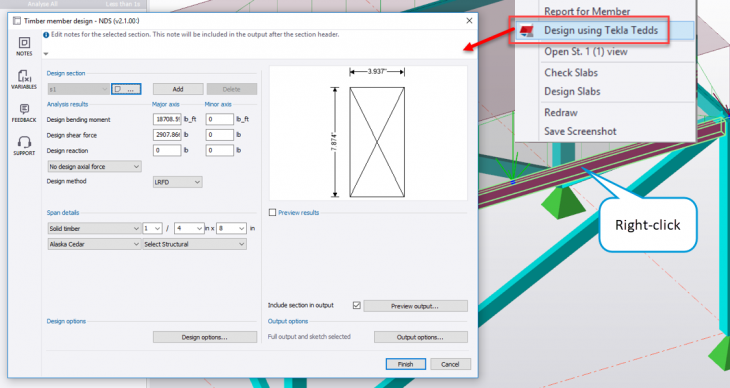The image size is (730, 388).
Task: Open the number of members dropdown showing 1
Action: coord(152,228)
